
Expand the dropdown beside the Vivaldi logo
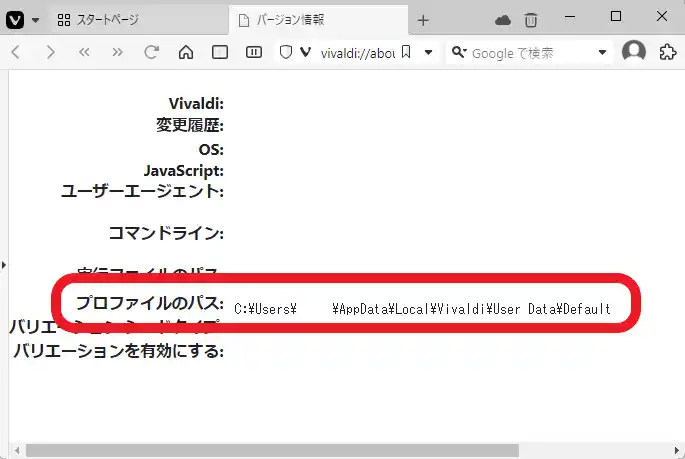[36, 20]
